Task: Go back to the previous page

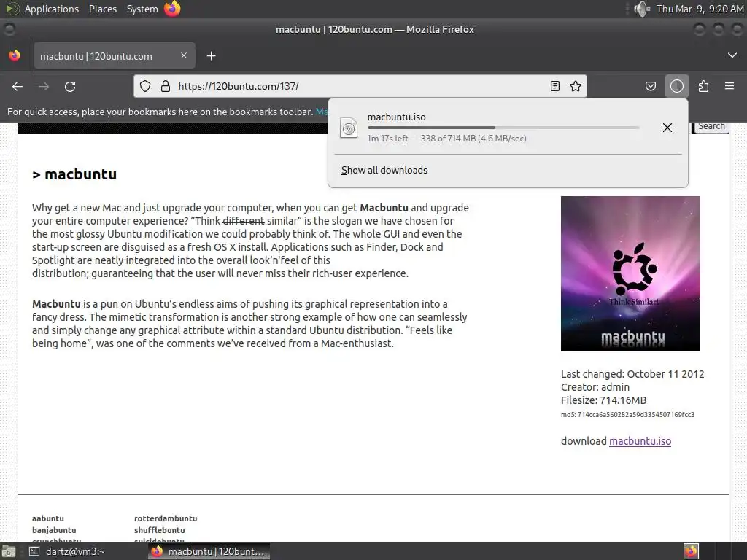Action: 18,86
